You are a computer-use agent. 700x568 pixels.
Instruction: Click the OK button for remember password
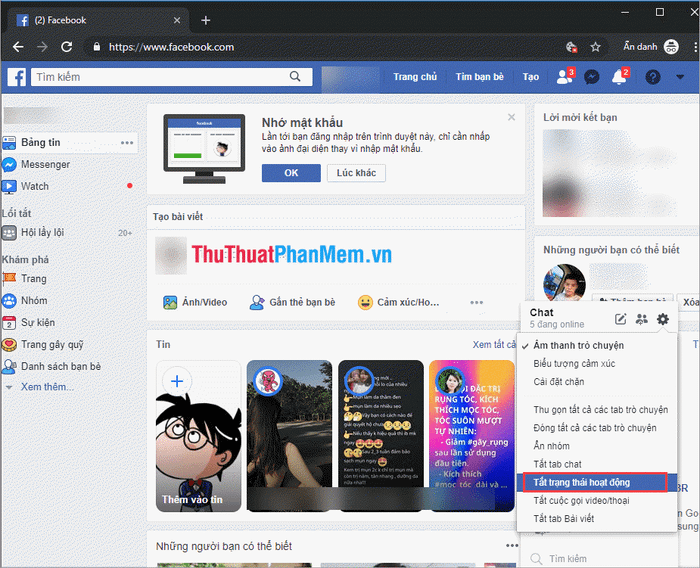click(291, 173)
